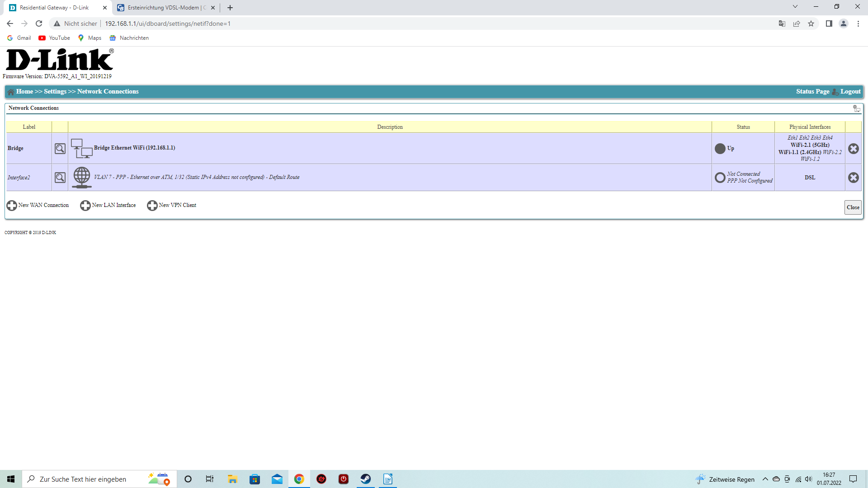Open details magnifier for Bridge connection
The width and height of the screenshot is (868, 488).
click(x=60, y=149)
